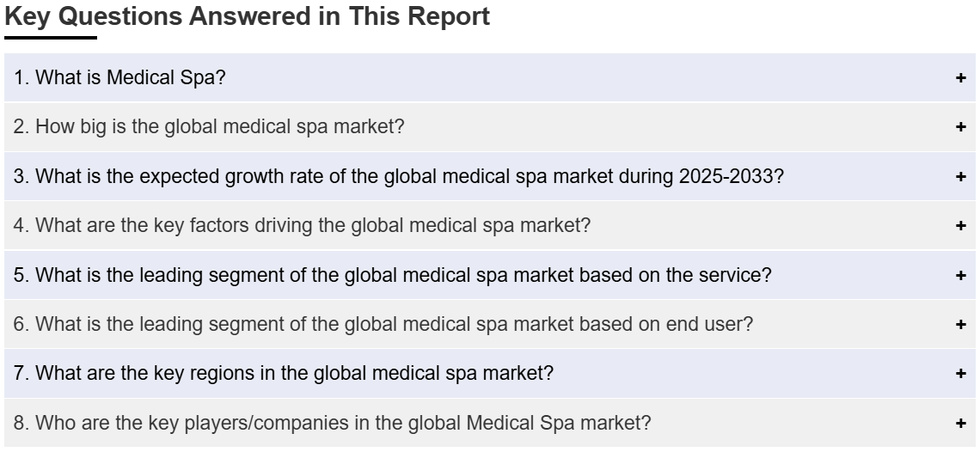Open question 5 on leading service segment
980x452 pixels.
393,275
